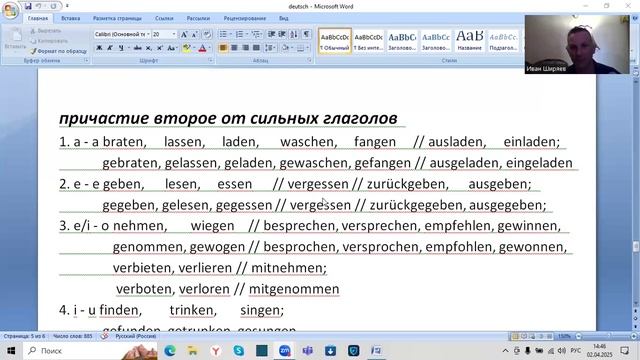Toggle underline Ч formatting
This screenshot has width=640, height=360.
(x=121, y=48)
